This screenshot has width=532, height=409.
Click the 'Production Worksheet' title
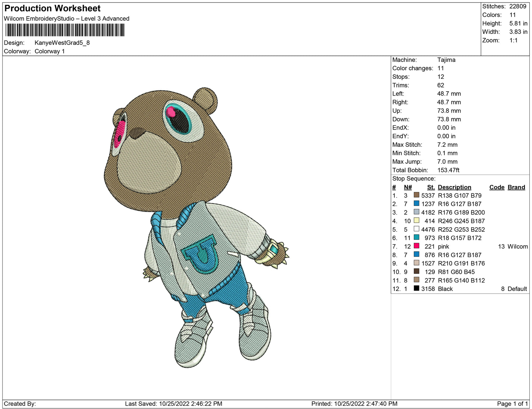click(x=52, y=8)
